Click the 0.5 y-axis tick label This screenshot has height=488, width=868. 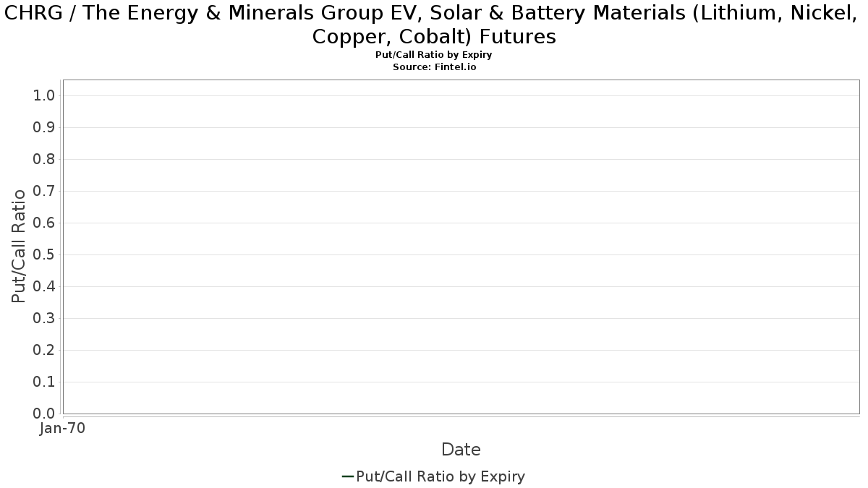[x=44, y=254]
